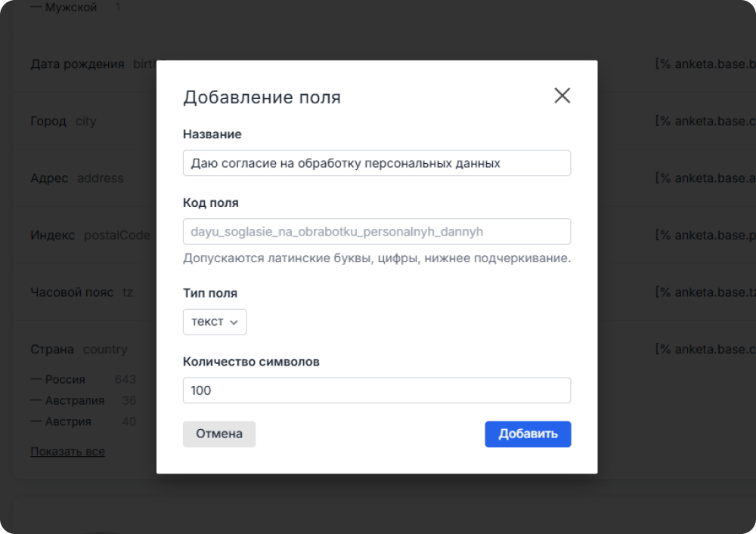
Task: Click the "Австрия" country value entry
Action: (x=68, y=421)
